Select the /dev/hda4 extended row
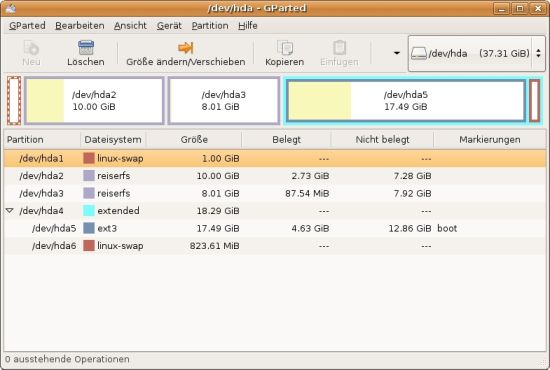 [275, 211]
